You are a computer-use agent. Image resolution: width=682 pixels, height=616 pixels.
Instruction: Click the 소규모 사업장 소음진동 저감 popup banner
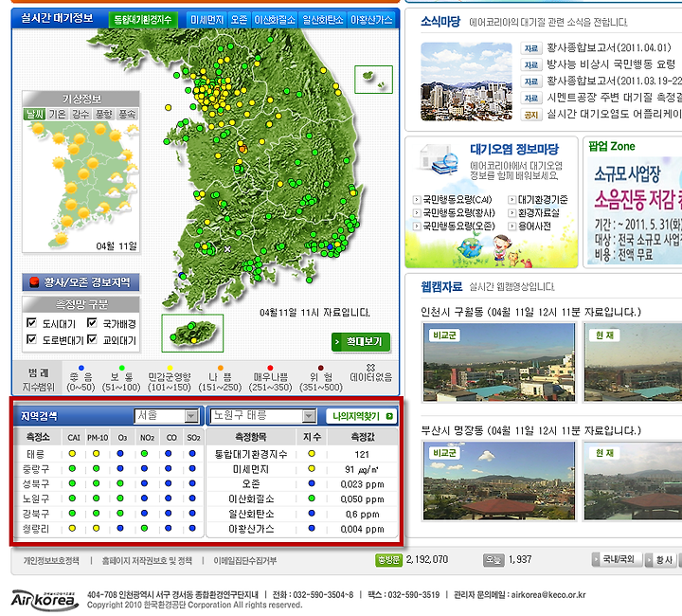click(635, 210)
